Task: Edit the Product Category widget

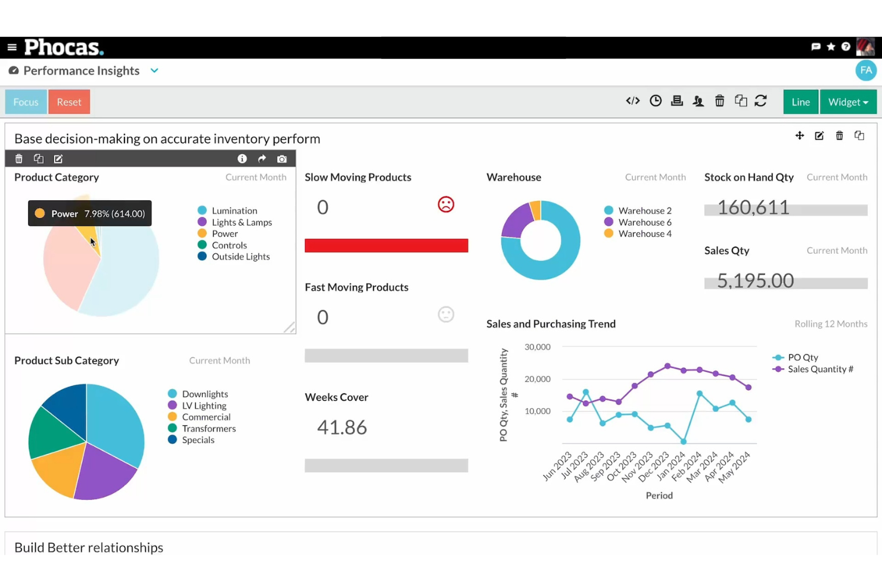Action: coord(58,158)
